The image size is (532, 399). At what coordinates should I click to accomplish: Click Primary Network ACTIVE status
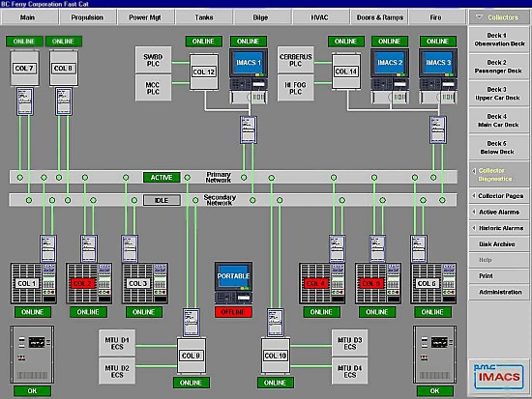[162, 178]
